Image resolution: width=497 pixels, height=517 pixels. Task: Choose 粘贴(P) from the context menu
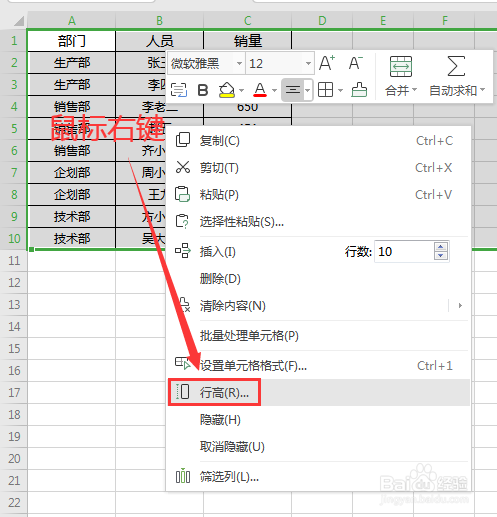coord(318,195)
